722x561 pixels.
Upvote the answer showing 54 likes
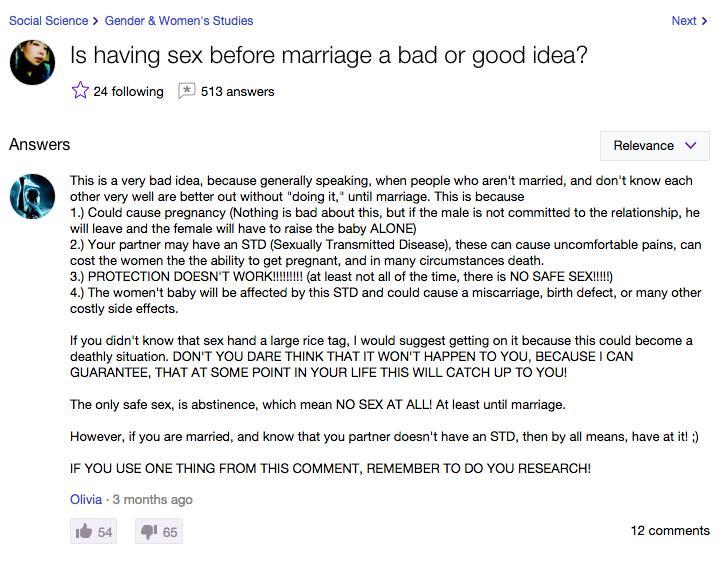(93, 531)
